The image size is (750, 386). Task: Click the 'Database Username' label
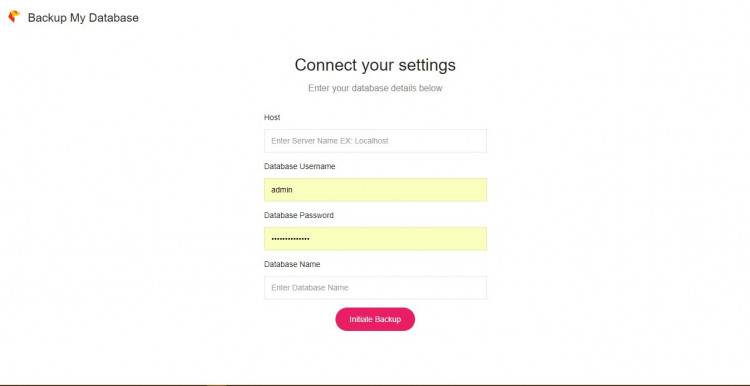[x=299, y=166]
